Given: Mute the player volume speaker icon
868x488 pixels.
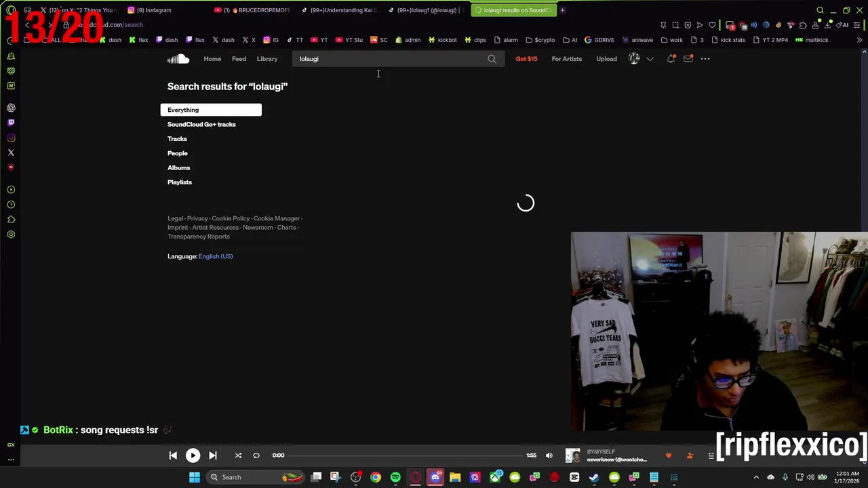Looking at the screenshot, I should pos(549,455).
